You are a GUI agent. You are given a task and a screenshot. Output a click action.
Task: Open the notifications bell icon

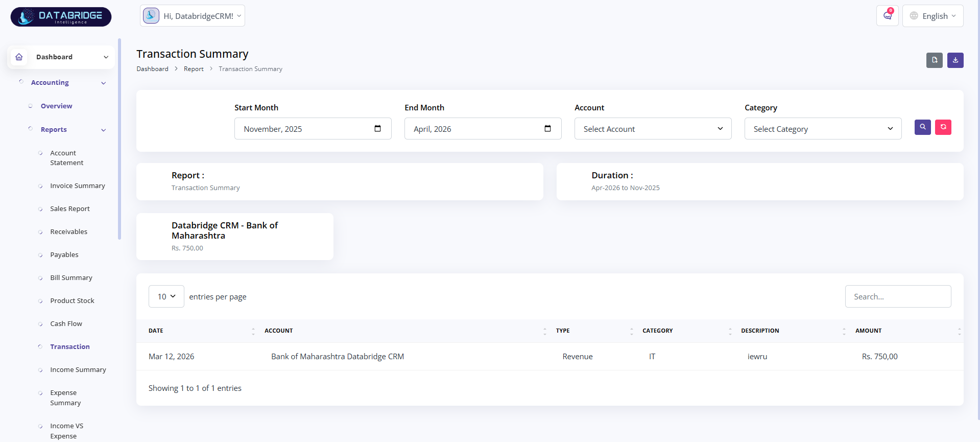point(888,16)
